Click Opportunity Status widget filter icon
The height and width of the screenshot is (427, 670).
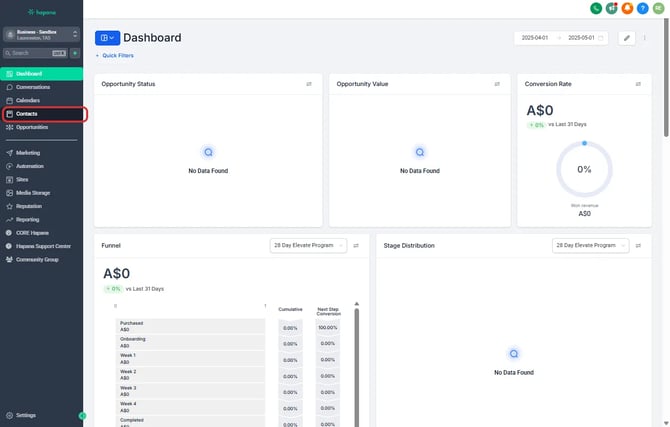click(309, 84)
